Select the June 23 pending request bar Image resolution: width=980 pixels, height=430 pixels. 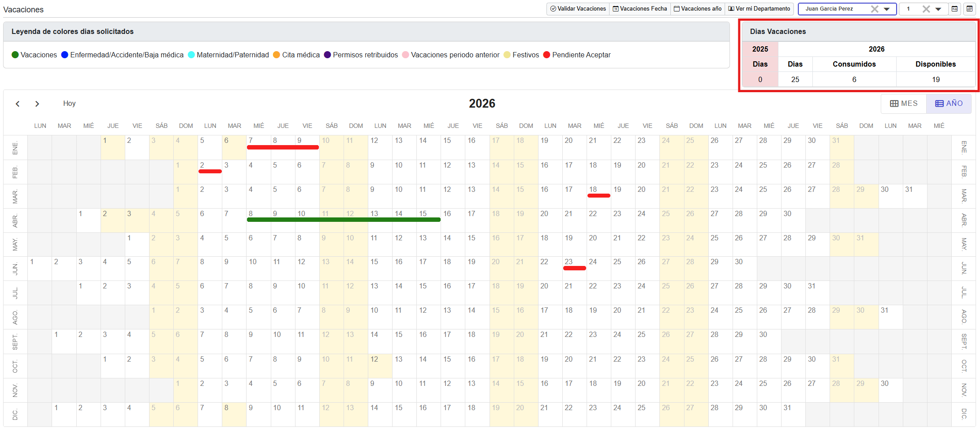pos(574,268)
